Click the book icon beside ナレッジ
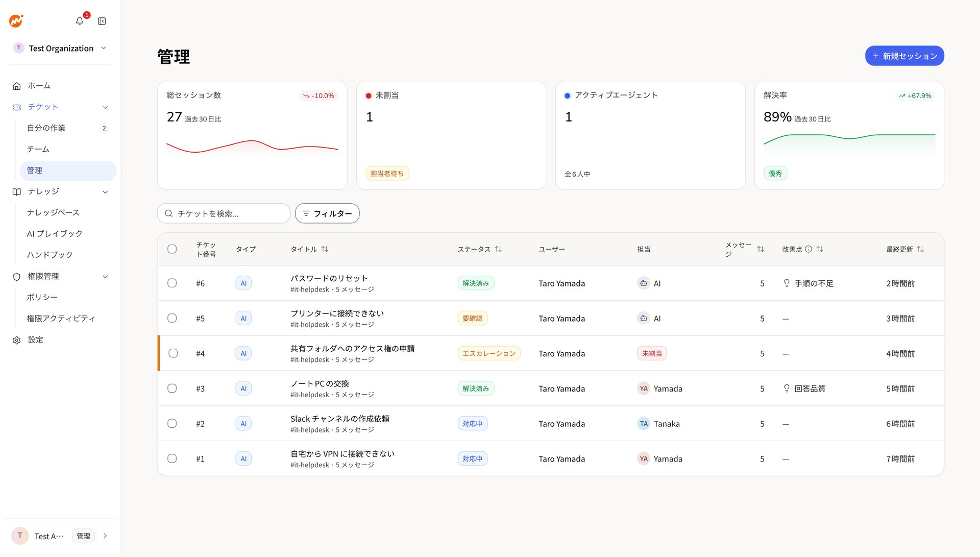Viewport: 980px width, 557px height. [x=17, y=192]
